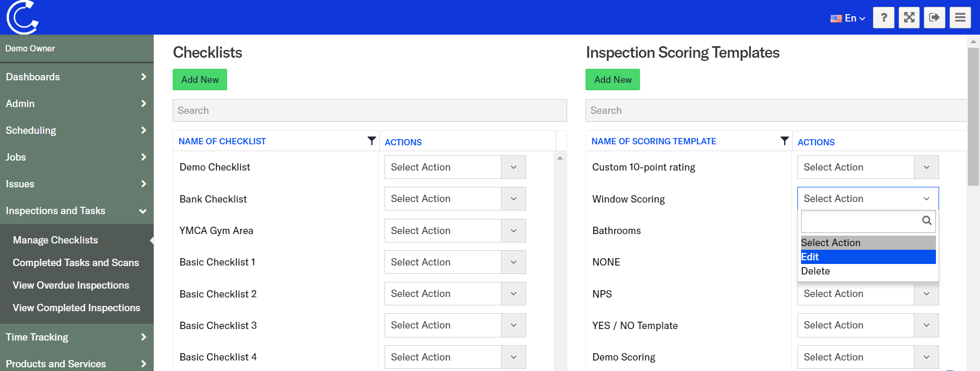Open Select Action dropdown for Demo Checklist
The height and width of the screenshot is (371, 980).
(x=455, y=167)
